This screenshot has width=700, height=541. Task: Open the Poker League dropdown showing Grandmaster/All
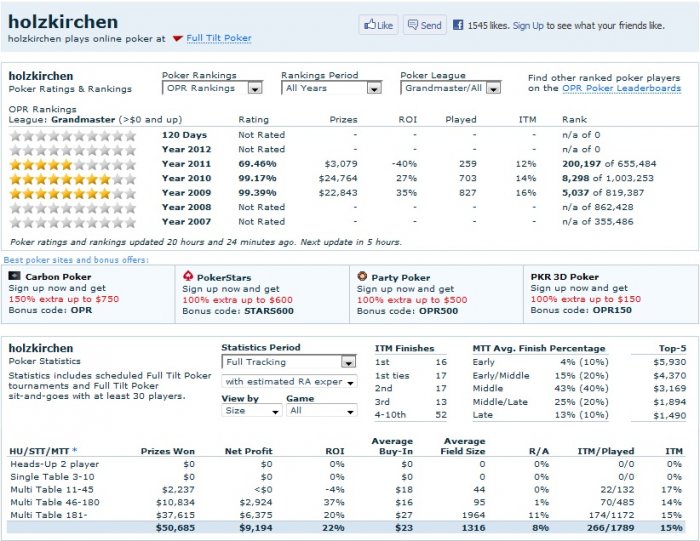pos(450,88)
